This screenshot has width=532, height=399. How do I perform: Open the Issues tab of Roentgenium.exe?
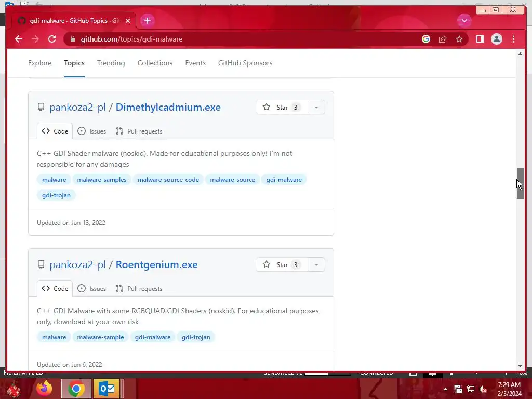[x=91, y=289]
